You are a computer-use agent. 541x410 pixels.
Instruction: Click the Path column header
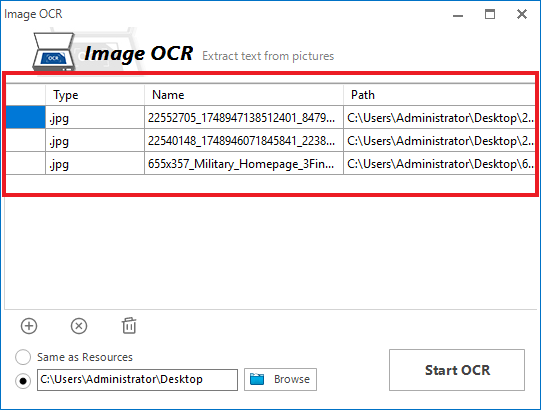click(x=440, y=95)
